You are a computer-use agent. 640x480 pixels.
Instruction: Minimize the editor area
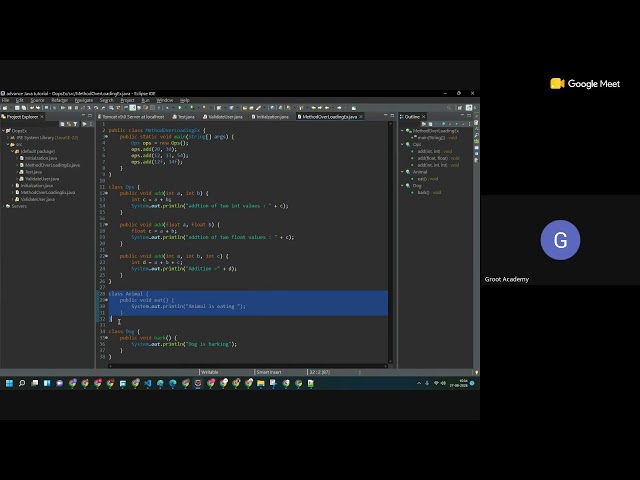pos(385,116)
